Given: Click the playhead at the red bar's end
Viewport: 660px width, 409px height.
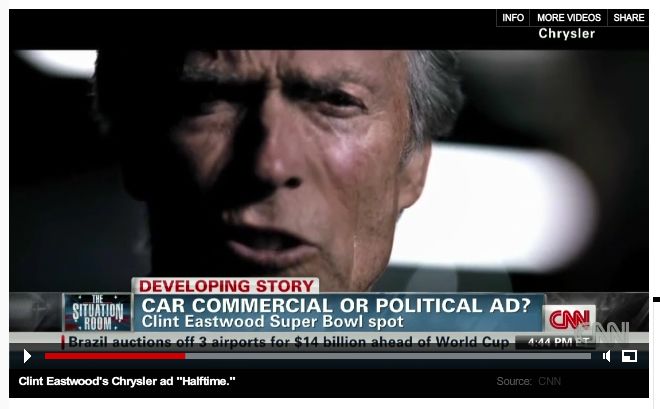Looking at the screenshot, I should pos(185,356).
